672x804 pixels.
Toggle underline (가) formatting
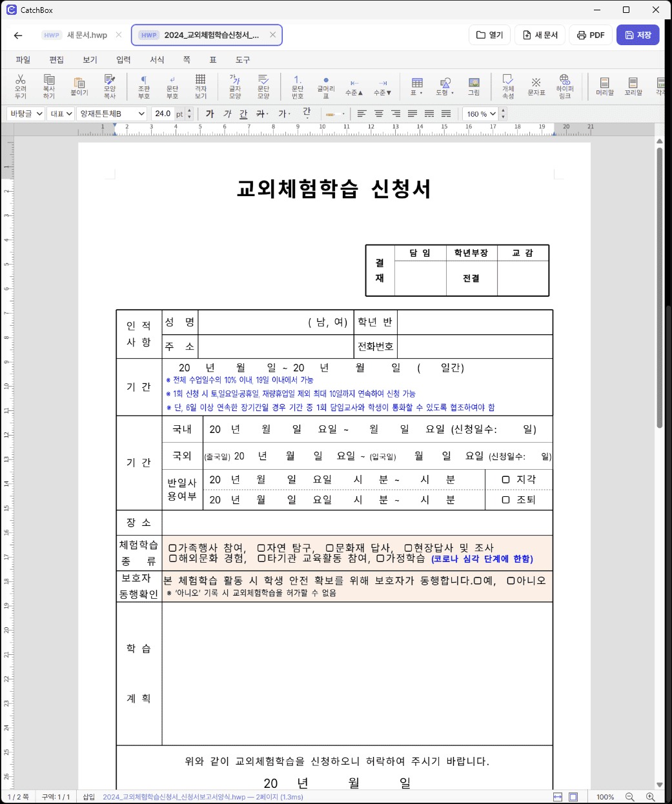tap(243, 114)
